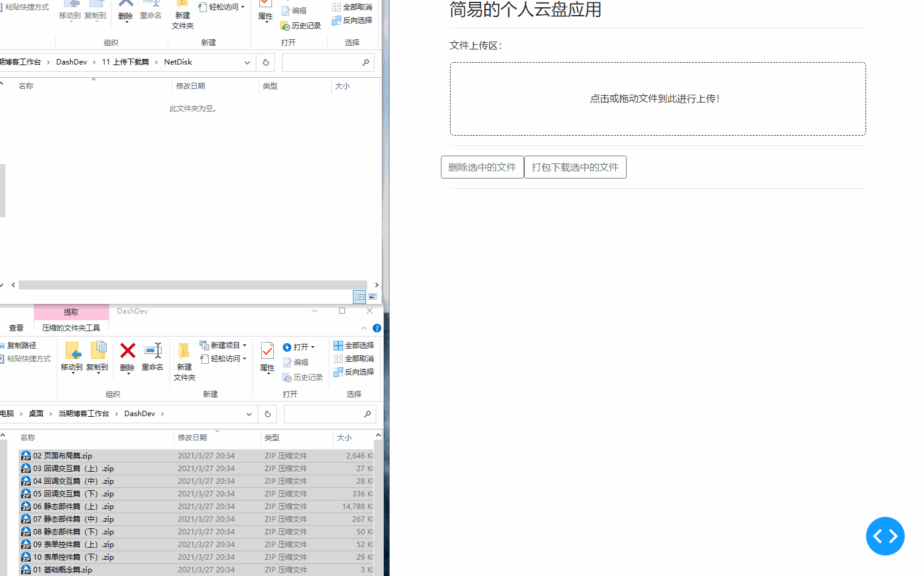The height and width of the screenshot is (576, 924).
Task: Expand address history dropdown in NetDisk window
Action: click(x=247, y=62)
